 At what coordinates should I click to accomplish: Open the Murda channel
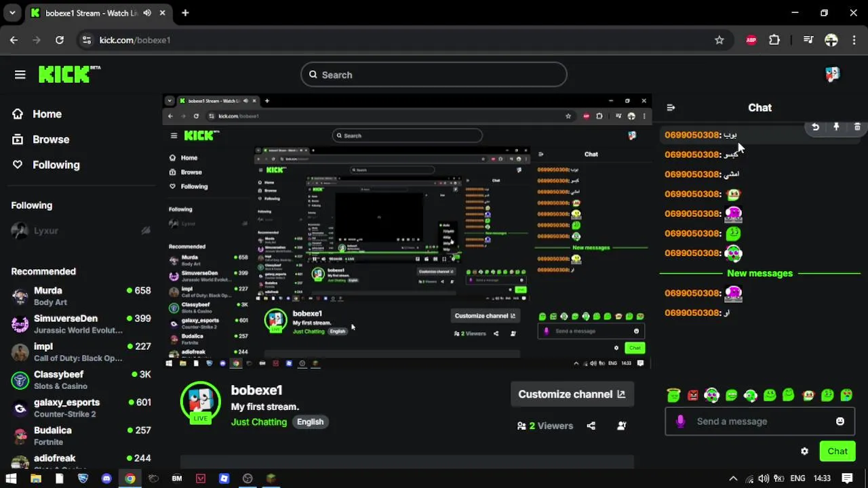tap(81, 296)
